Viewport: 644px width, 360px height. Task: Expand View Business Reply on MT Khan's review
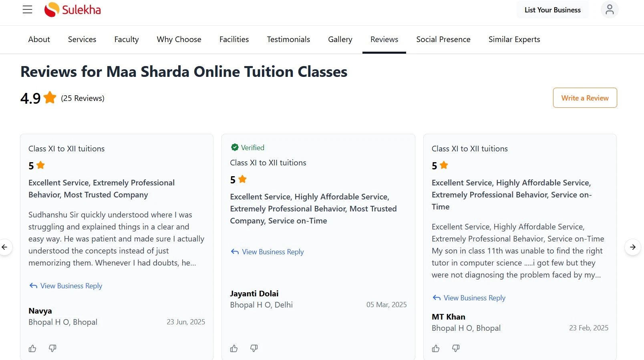tap(469, 298)
